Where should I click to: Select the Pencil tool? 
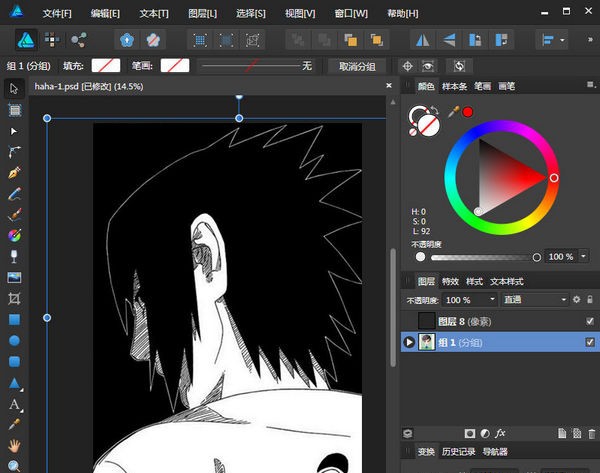(x=14, y=194)
